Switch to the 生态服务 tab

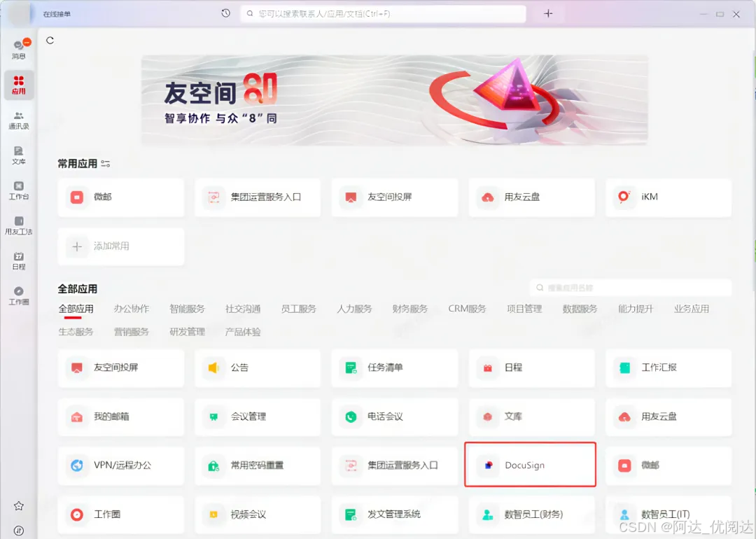pyautogui.click(x=76, y=332)
